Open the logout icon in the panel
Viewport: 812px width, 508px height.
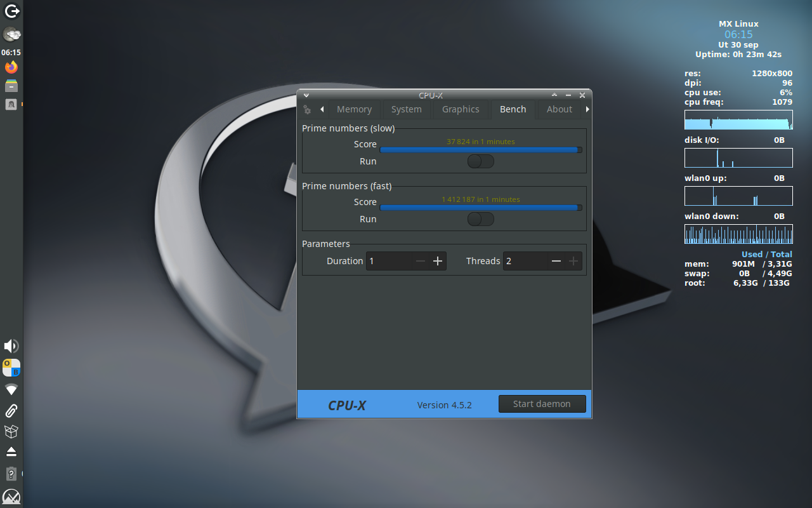[x=11, y=11]
